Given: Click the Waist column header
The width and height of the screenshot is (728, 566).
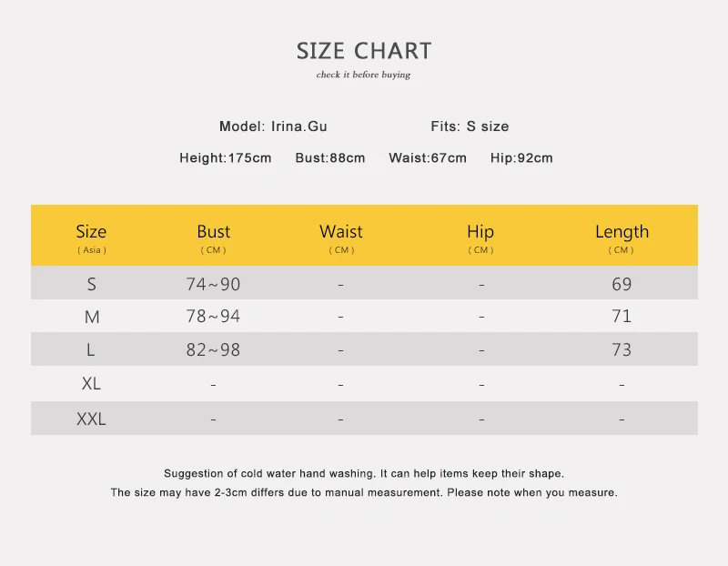Looking at the screenshot, I should [x=341, y=238].
